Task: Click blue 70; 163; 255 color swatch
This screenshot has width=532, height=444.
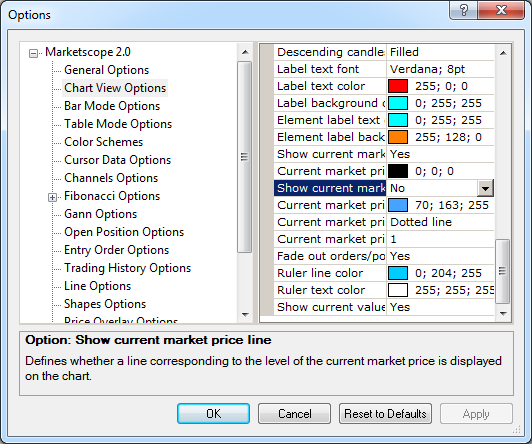Action: [x=398, y=205]
